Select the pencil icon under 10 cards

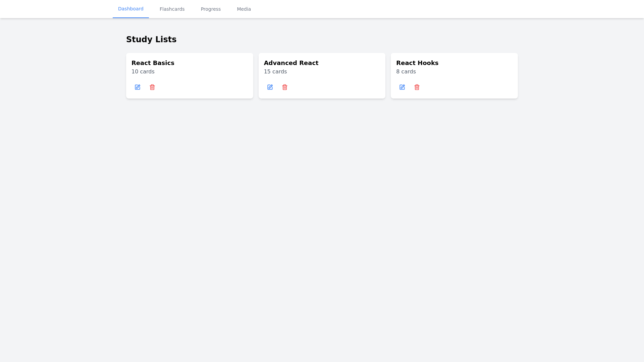tap(138, 87)
